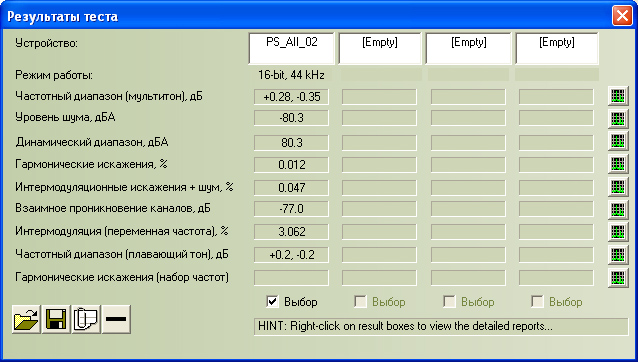The image size is (638, 362).
Task: Open graph for multitone frequency response row
Action: click(618, 96)
